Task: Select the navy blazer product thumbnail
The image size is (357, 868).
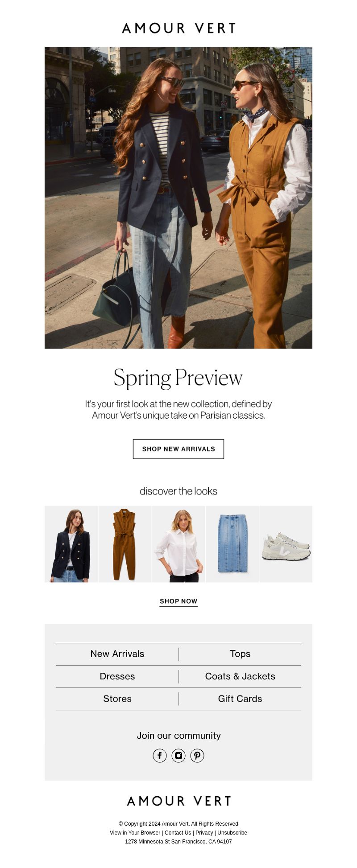Action: 71,544
